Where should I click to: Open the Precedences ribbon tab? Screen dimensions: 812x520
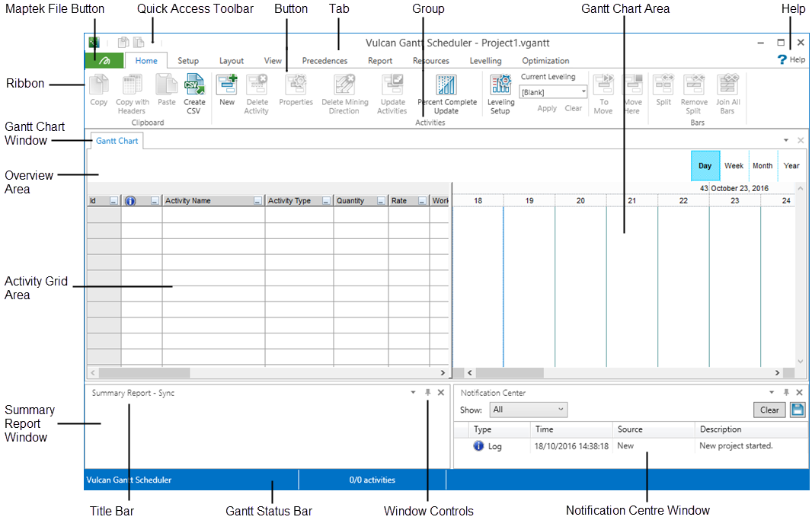(x=324, y=61)
